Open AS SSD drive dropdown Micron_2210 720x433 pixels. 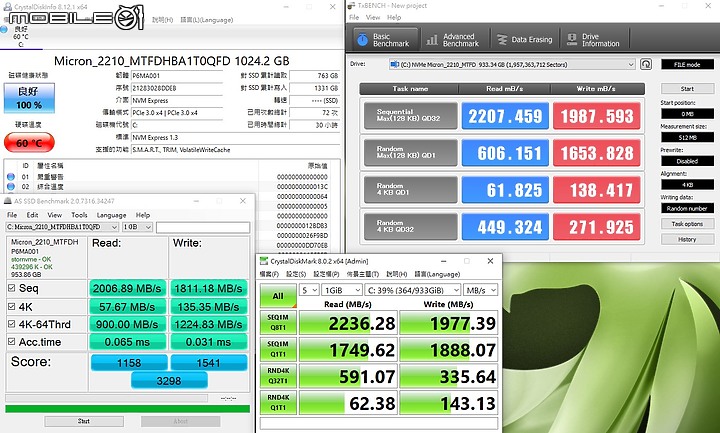point(62,227)
